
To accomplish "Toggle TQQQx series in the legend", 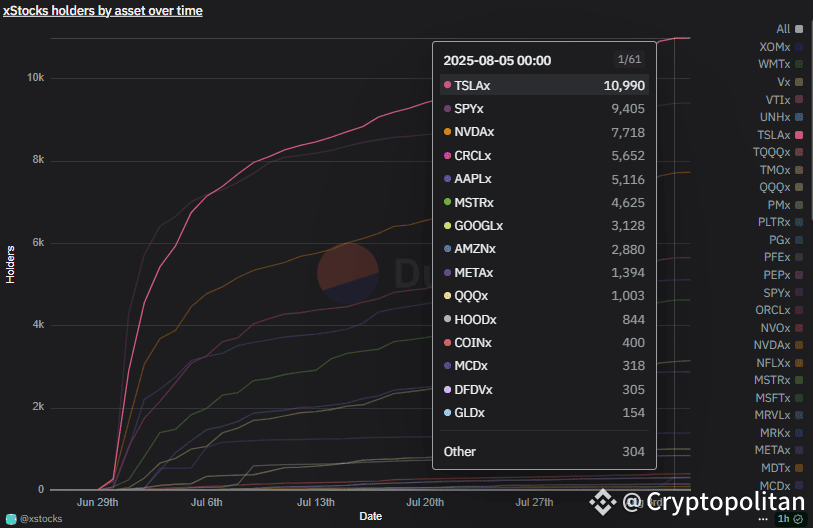I will [778, 152].
